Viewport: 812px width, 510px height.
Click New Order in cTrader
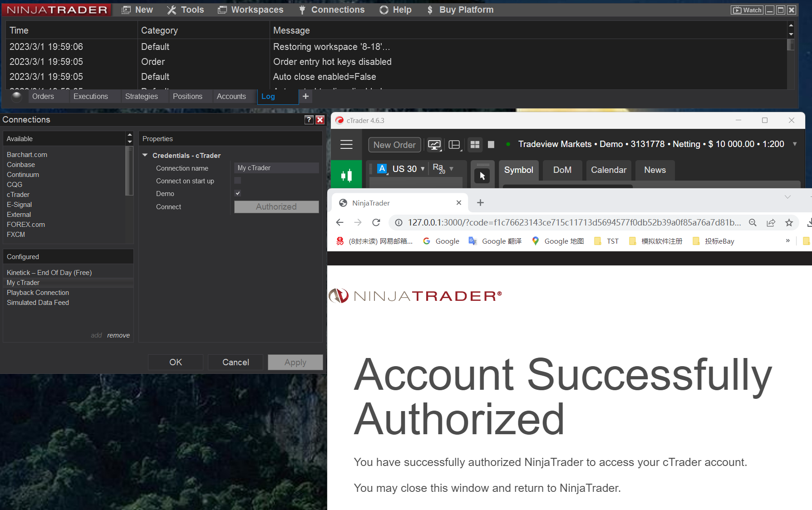pyautogui.click(x=394, y=145)
